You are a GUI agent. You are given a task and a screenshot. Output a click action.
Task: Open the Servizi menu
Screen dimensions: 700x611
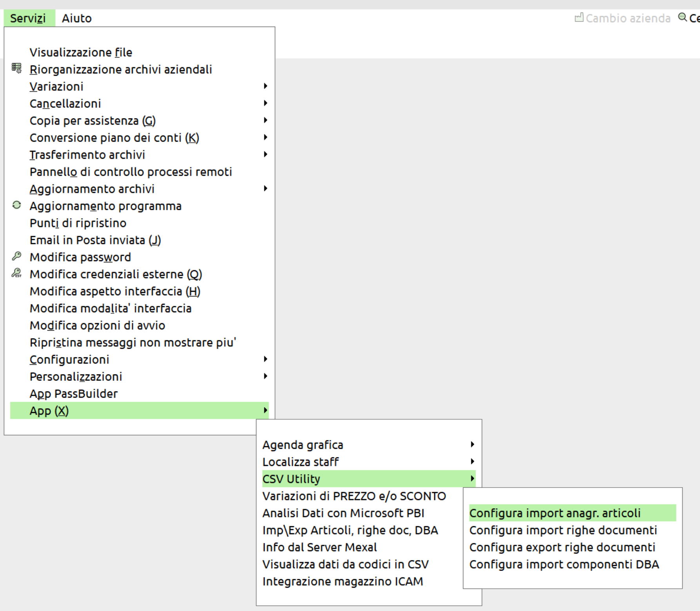click(x=28, y=18)
